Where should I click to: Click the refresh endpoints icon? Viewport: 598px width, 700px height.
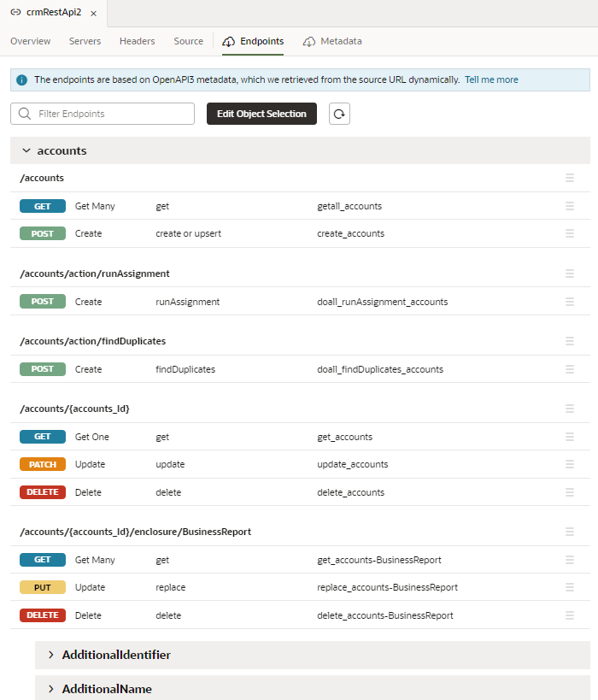coord(339,113)
